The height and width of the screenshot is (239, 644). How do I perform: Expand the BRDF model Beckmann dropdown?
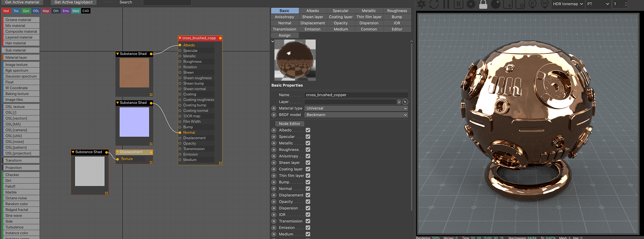point(356,115)
